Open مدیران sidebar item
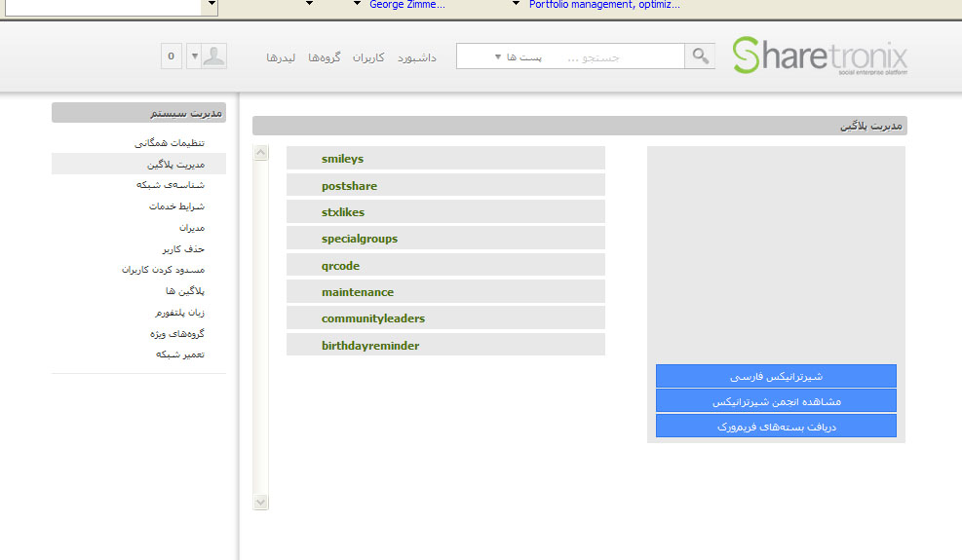This screenshot has height=560, width=962. coord(191,228)
